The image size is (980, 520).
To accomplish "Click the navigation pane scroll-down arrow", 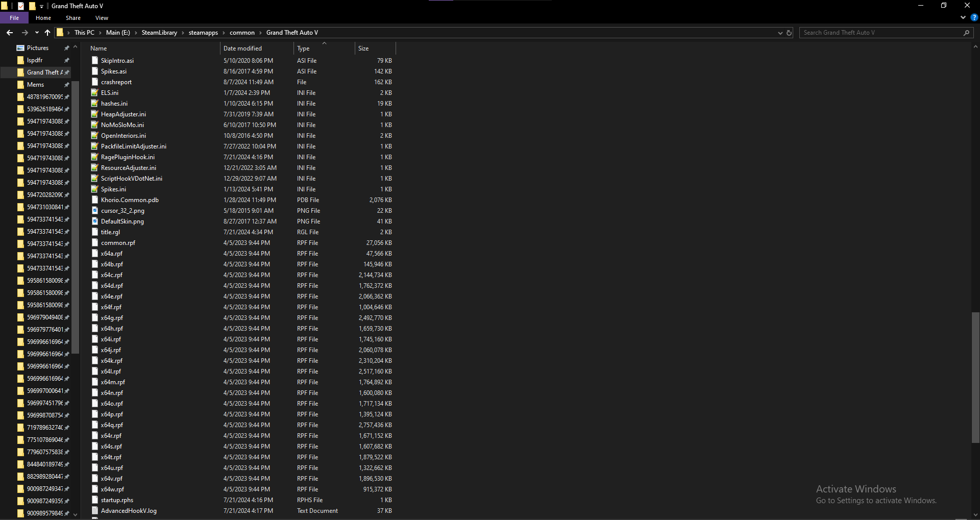I will pos(76,514).
